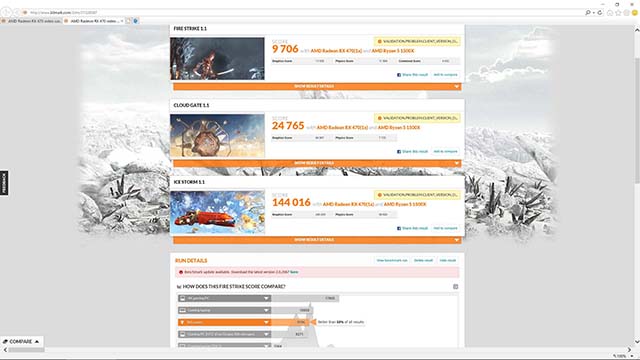Click the browser back arrow button

coord(7,13)
